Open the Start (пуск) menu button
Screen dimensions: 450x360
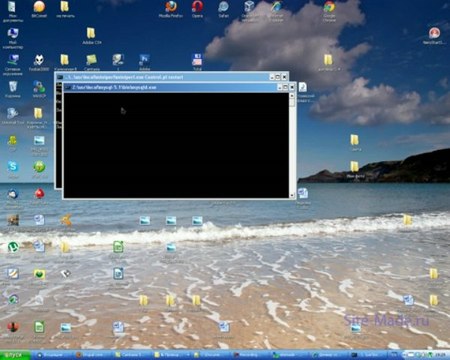15,355
